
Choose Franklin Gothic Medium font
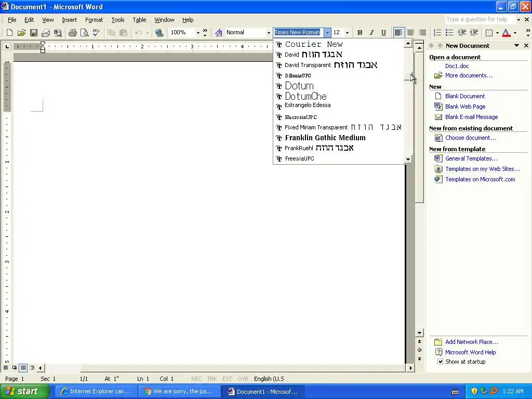(x=338, y=138)
